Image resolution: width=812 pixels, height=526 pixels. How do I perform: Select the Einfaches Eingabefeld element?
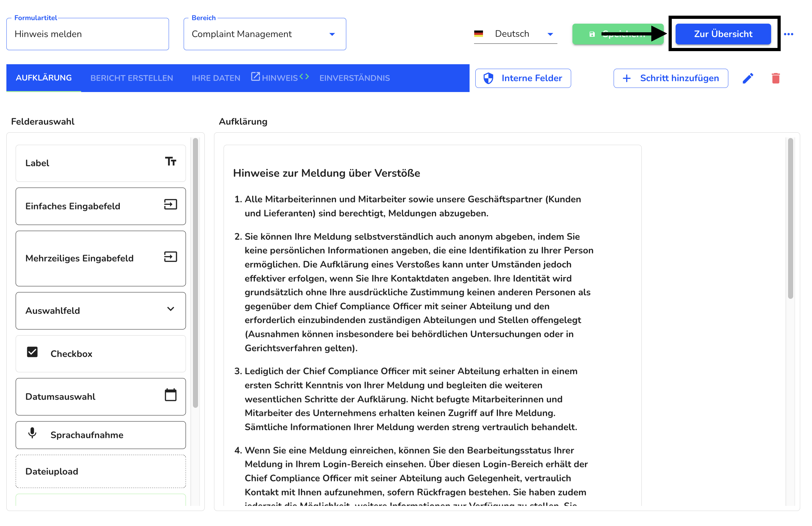pos(101,206)
